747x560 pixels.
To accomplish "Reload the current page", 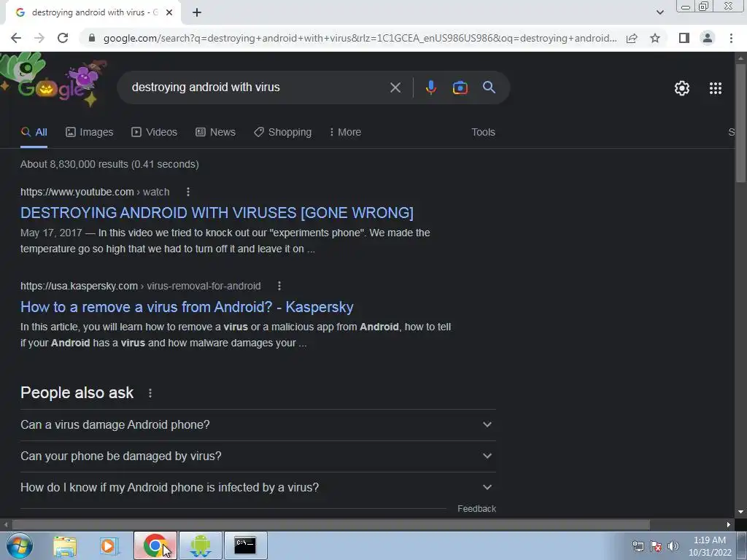I will click(x=63, y=38).
